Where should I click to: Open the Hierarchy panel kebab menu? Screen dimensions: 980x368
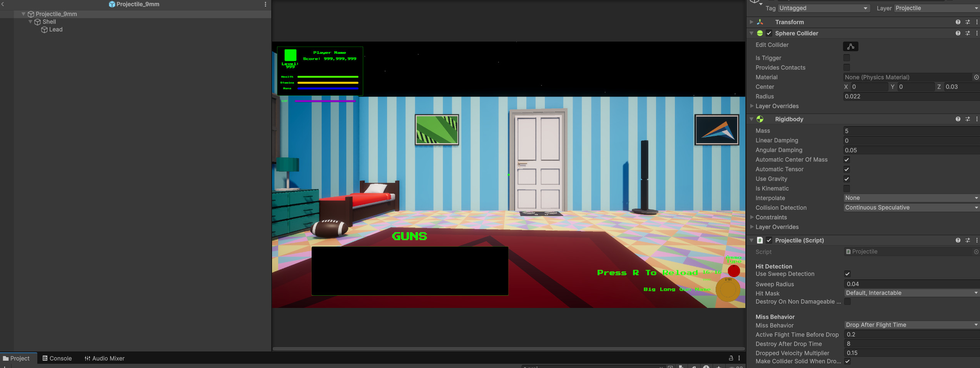tap(265, 4)
